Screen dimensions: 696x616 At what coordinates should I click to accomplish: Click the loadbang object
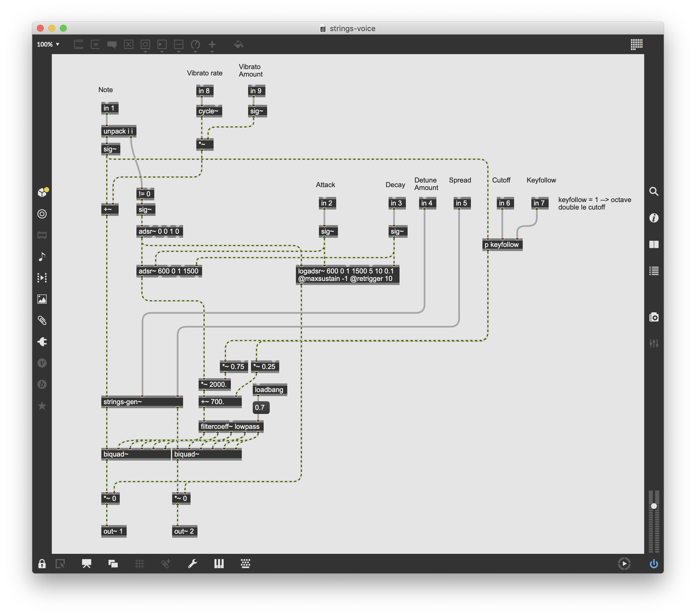coord(270,389)
